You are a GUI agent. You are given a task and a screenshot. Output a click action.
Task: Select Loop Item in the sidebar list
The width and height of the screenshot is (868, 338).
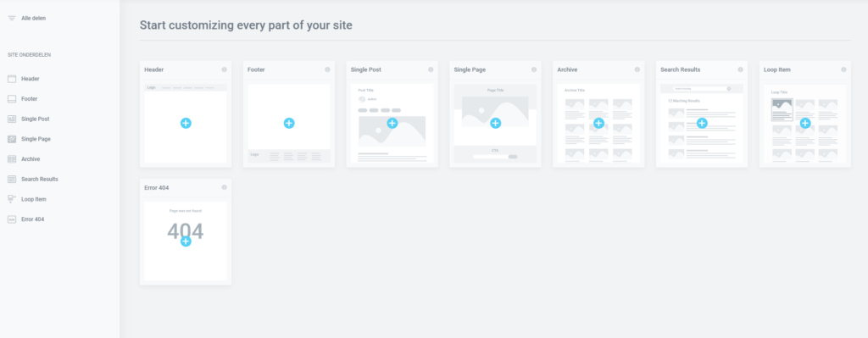tap(34, 199)
